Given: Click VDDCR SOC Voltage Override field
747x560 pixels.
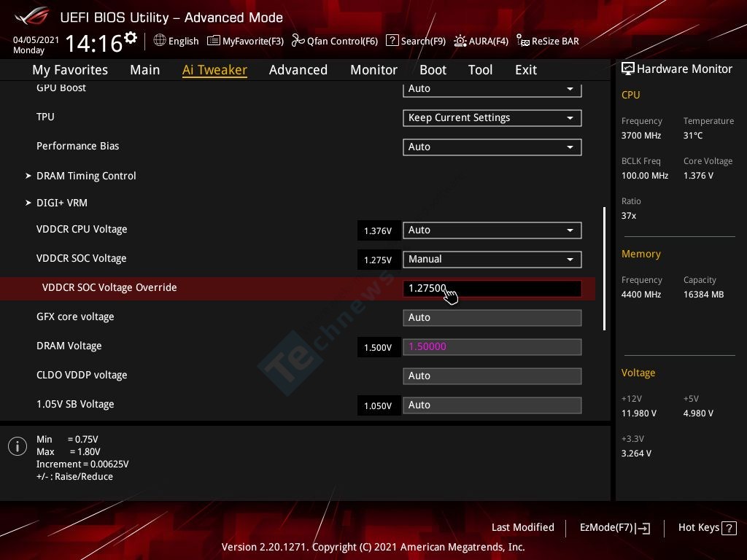Looking at the screenshot, I should [492, 289].
